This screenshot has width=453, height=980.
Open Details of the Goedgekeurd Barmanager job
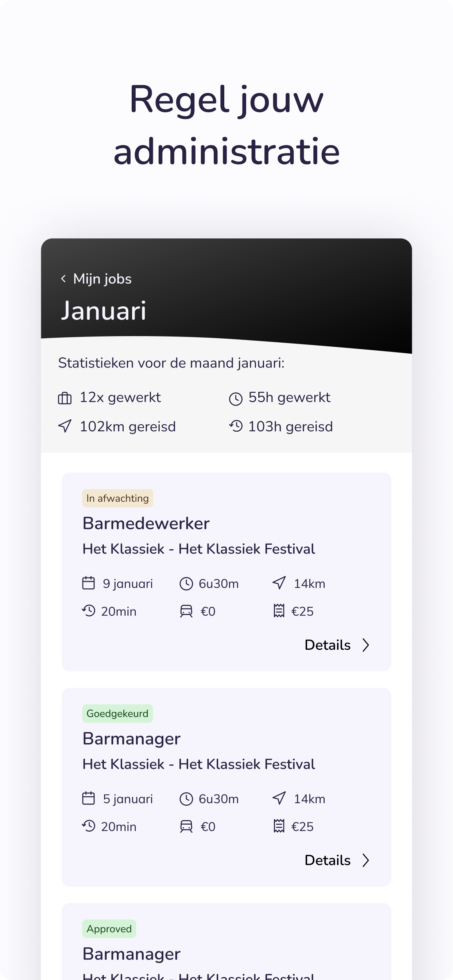tap(328, 860)
